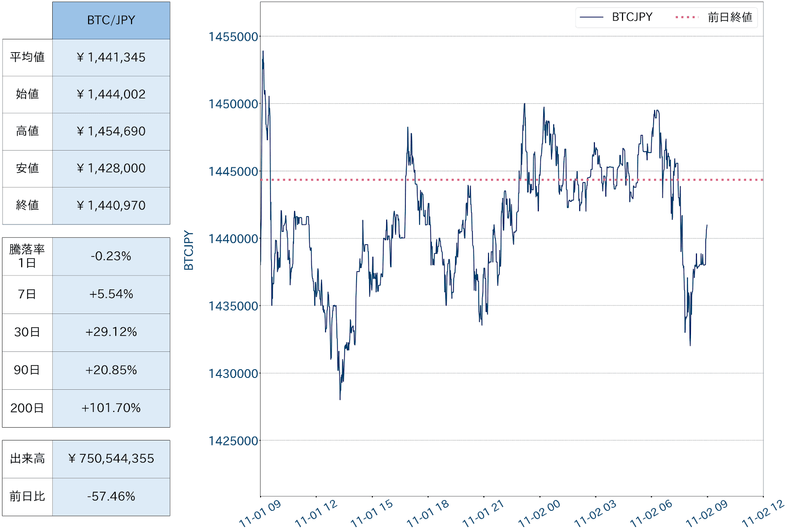The width and height of the screenshot is (788, 532).
Task: Click the vertical BTCJPY y-axis title
Action: coord(189,250)
